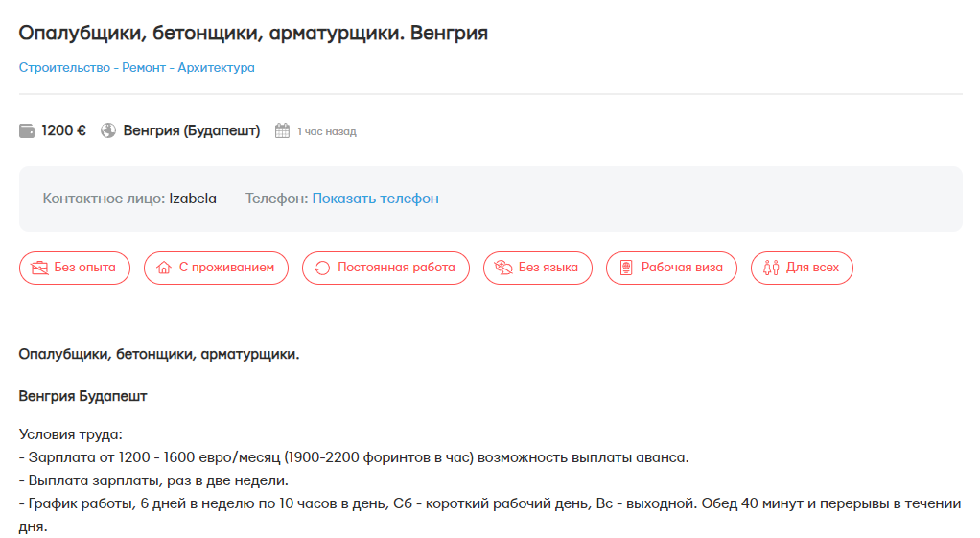The width and height of the screenshot is (980, 538).
Task: Click the contact name Izabela
Action: 193,199
